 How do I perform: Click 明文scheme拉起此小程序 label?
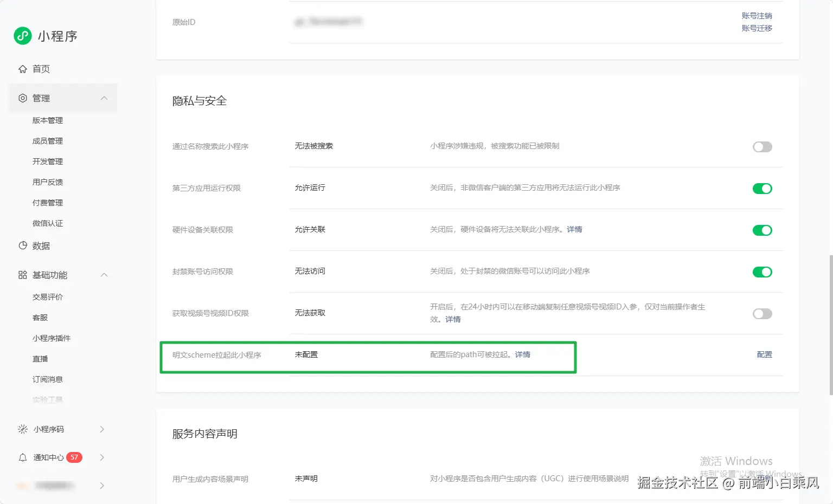tap(217, 355)
